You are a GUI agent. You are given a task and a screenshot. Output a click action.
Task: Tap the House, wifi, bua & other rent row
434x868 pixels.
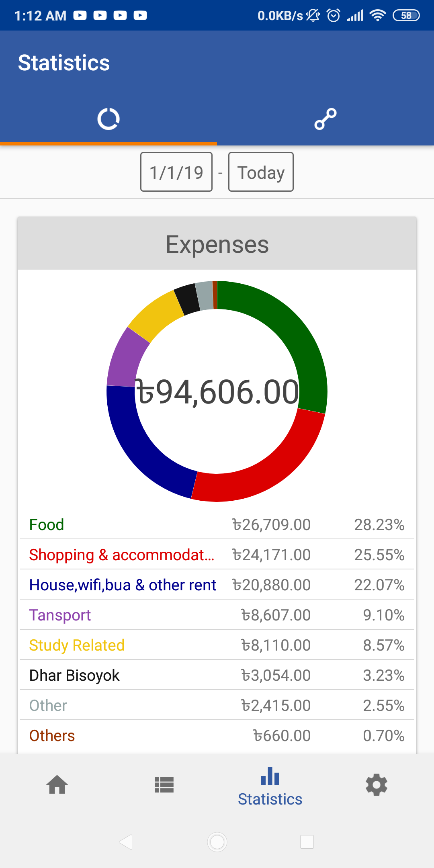coord(217,585)
